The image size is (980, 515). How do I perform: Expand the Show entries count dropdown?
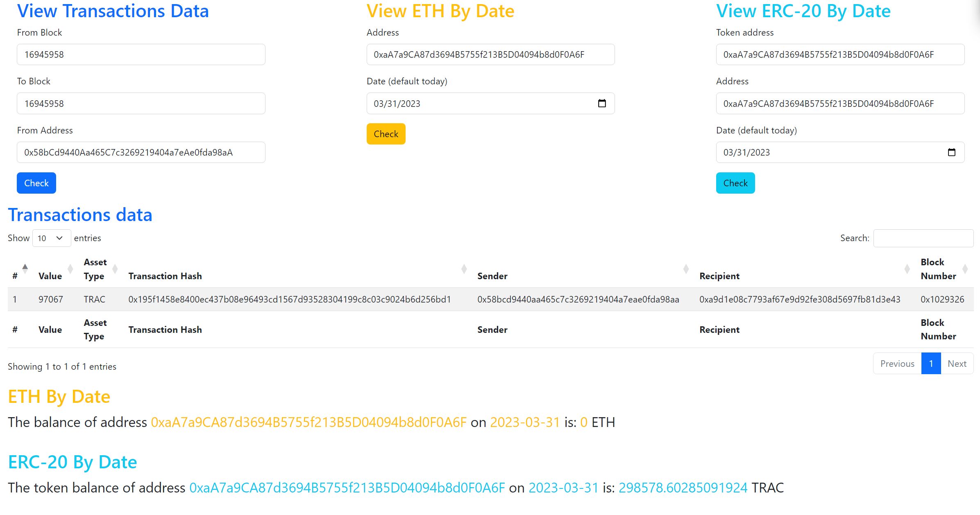(x=51, y=238)
